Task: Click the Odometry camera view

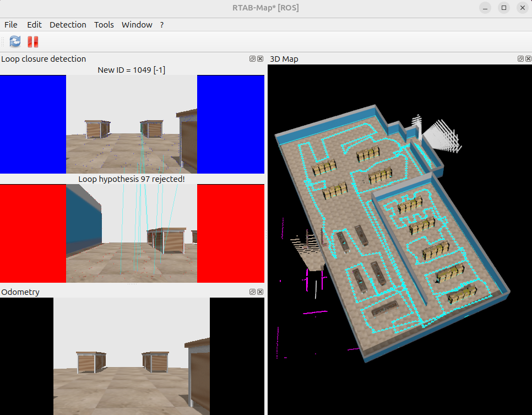Action: pyautogui.click(x=132, y=356)
